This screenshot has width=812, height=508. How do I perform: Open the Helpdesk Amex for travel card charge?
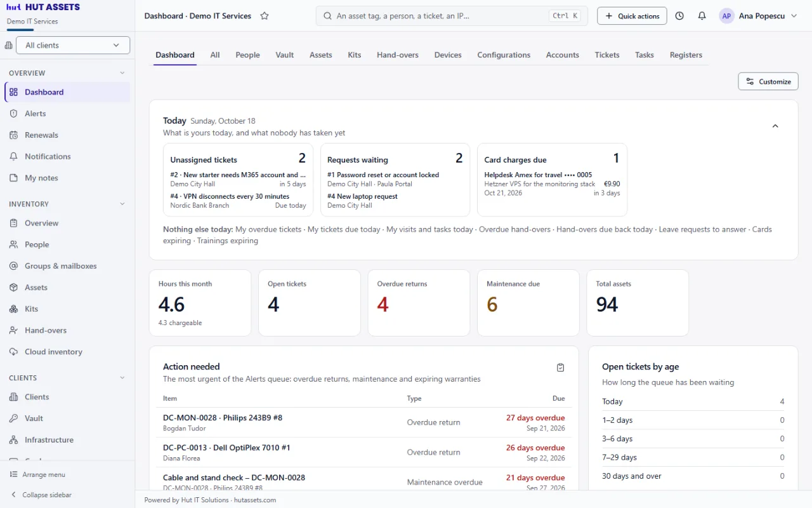click(x=552, y=184)
